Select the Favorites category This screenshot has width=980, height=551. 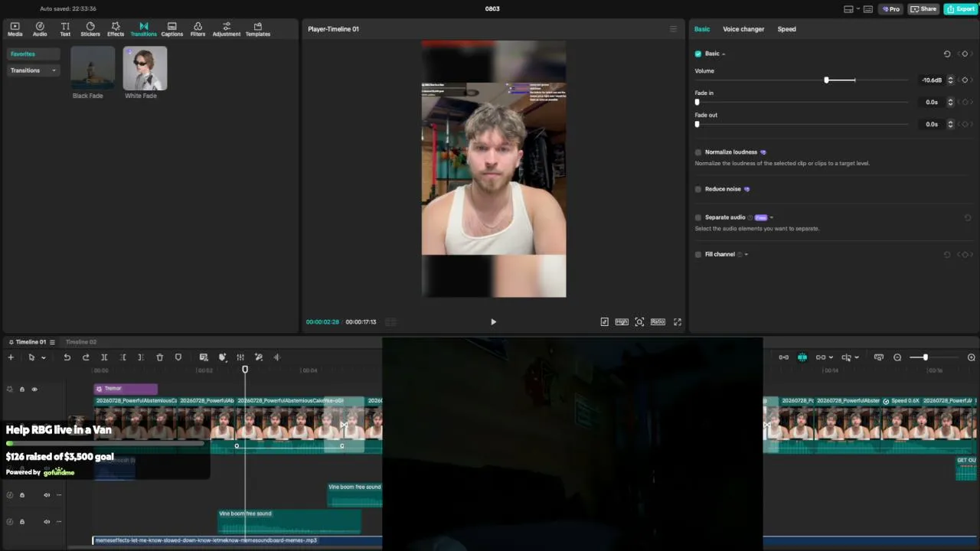point(34,54)
